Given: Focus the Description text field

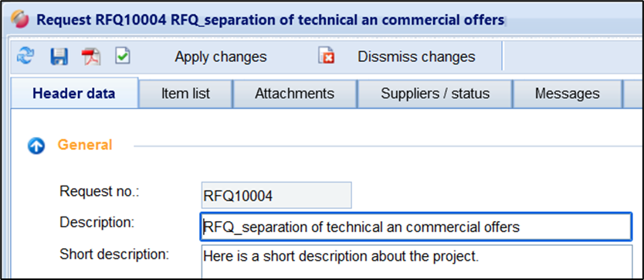Looking at the screenshot, I should (416, 227).
